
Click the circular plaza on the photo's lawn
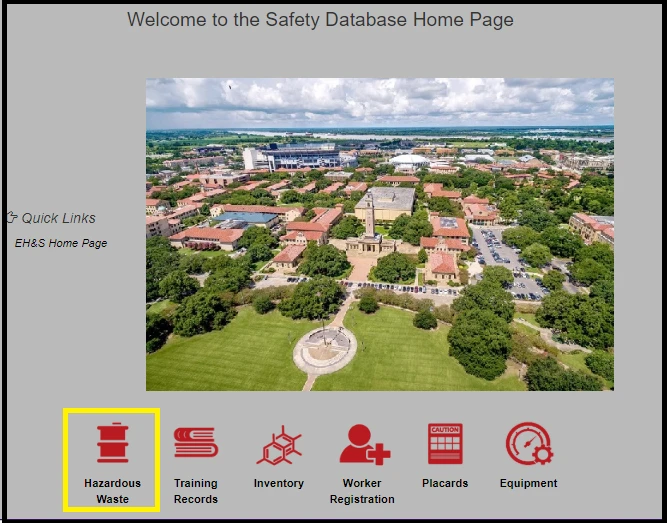point(324,349)
